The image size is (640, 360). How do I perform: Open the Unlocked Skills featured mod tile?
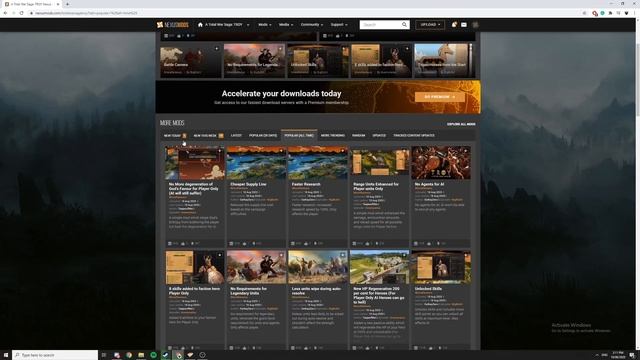coord(318,60)
